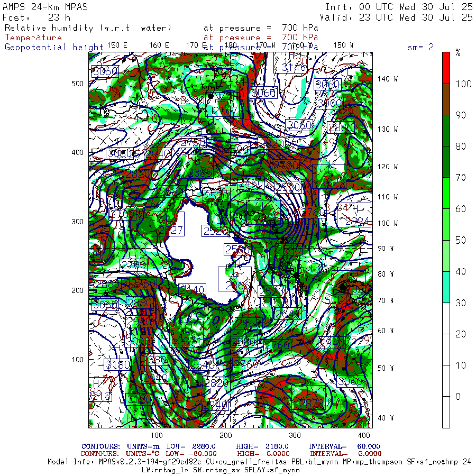Click the '90 W' longitude label
Image resolution: width=476 pixels, height=476 pixels.
386,249
